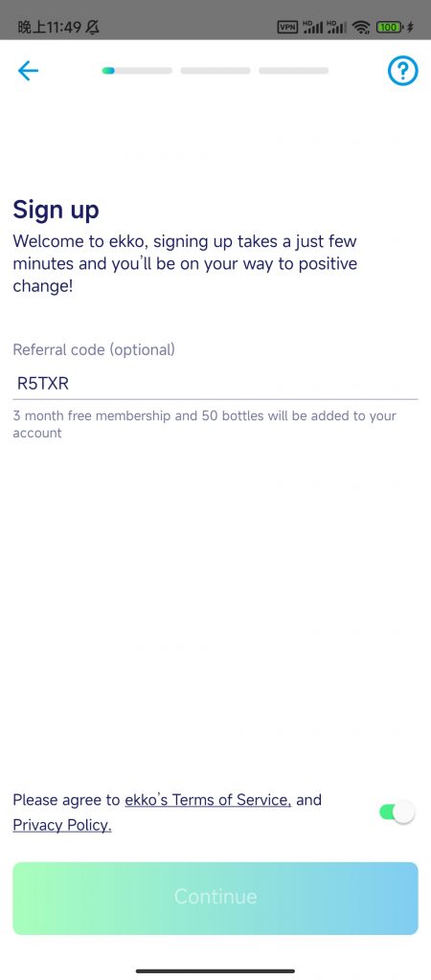Toggle the Terms of Service agreement switch
The width and height of the screenshot is (431, 980).
(397, 812)
